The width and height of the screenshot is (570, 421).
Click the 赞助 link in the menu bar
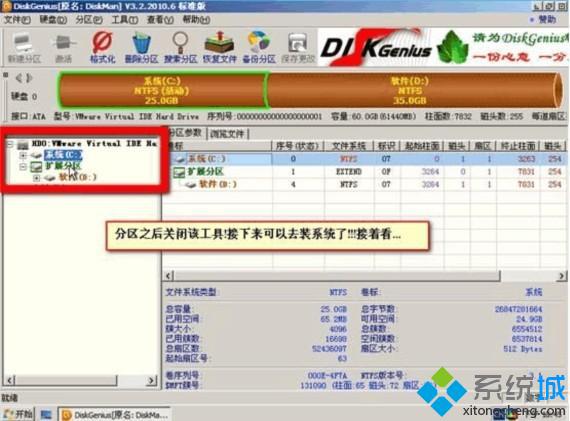547,19
